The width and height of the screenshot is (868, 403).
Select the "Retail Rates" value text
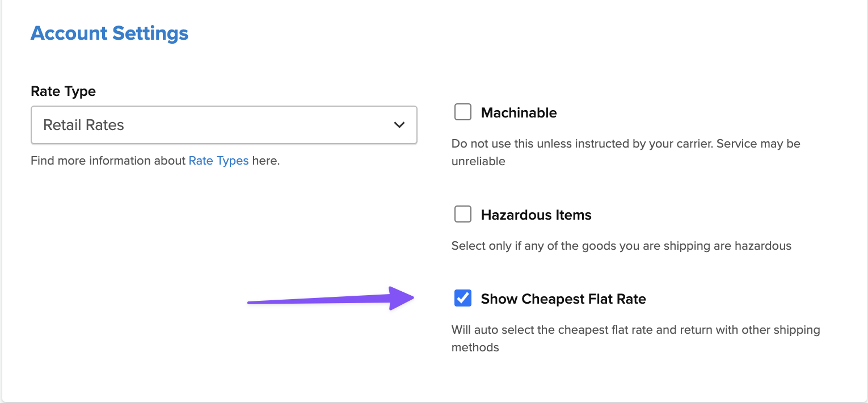[83, 125]
